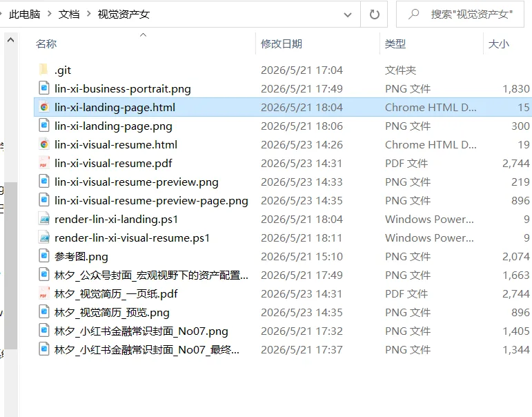Viewport: 532px width, 417px height.
Task: Click the size value 1,830
Action: point(516,89)
